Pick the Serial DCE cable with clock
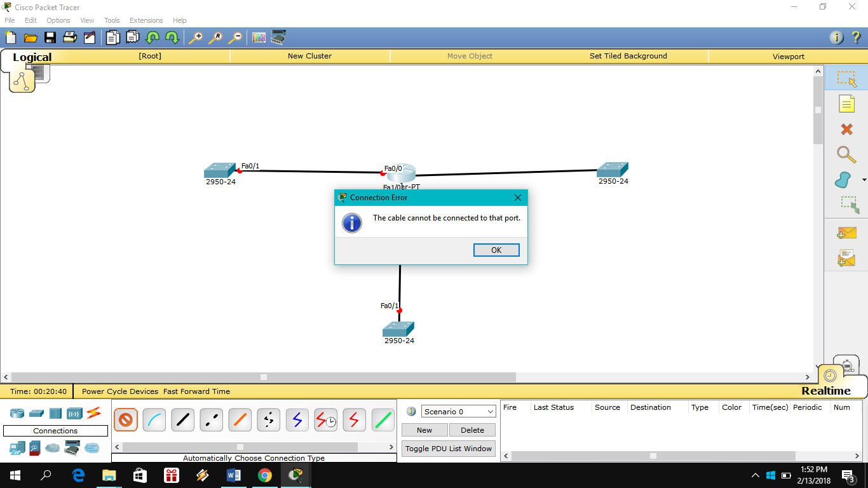This screenshot has height=488, width=868. 325,419
